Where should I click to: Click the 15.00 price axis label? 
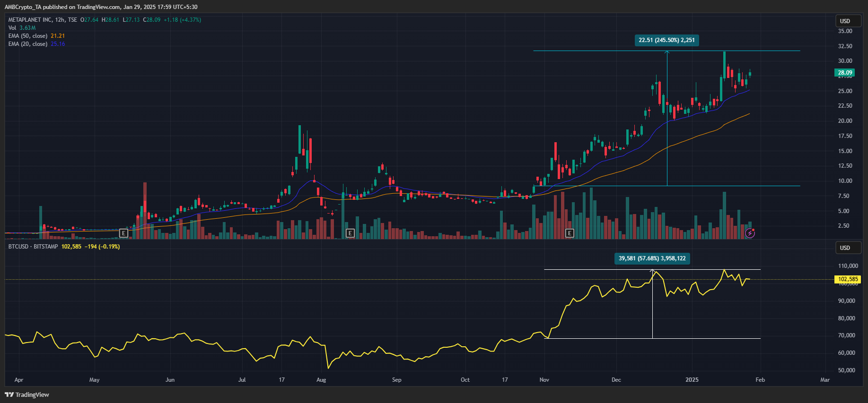pyautogui.click(x=845, y=151)
